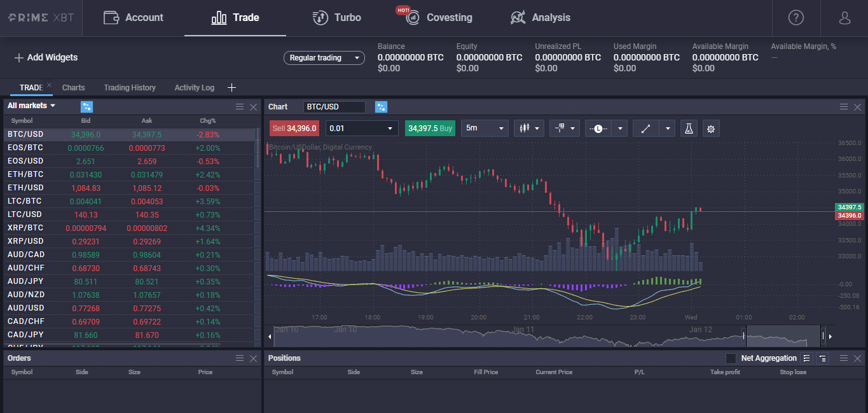The image size is (868, 413).
Task: Open the help question mark icon
Action: pos(796,18)
